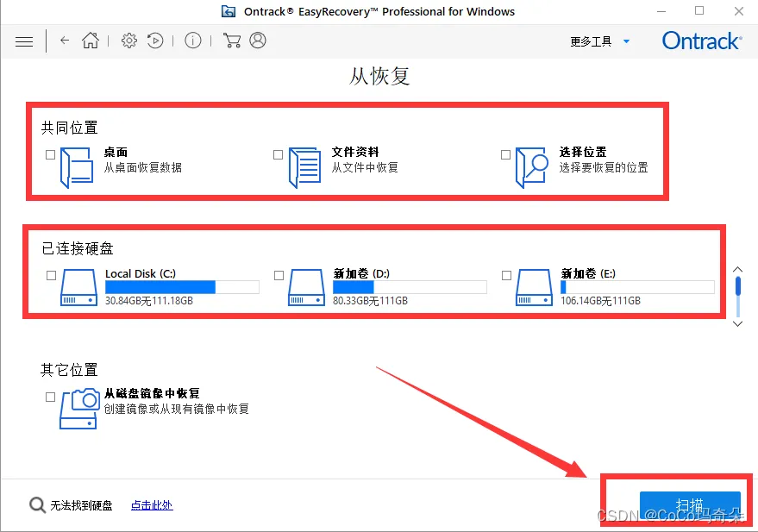The width and height of the screenshot is (758, 532).
Task: Click the 30.84GB无111.18GB size text
Action: pos(149,301)
